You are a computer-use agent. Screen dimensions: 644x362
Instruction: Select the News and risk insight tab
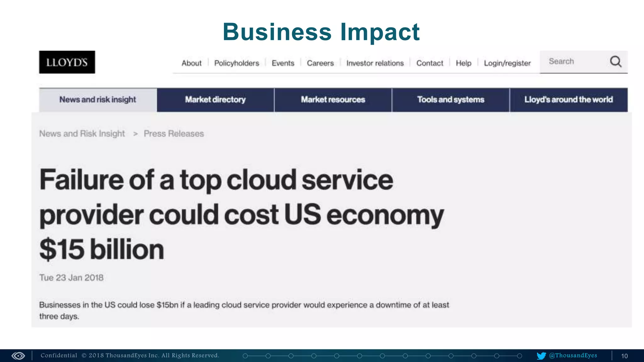(98, 100)
